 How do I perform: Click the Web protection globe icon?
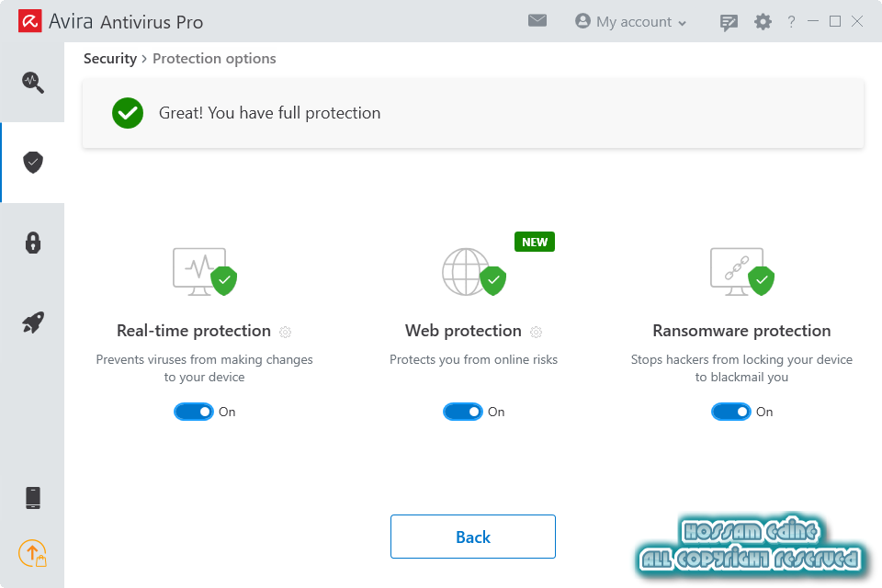(474, 272)
